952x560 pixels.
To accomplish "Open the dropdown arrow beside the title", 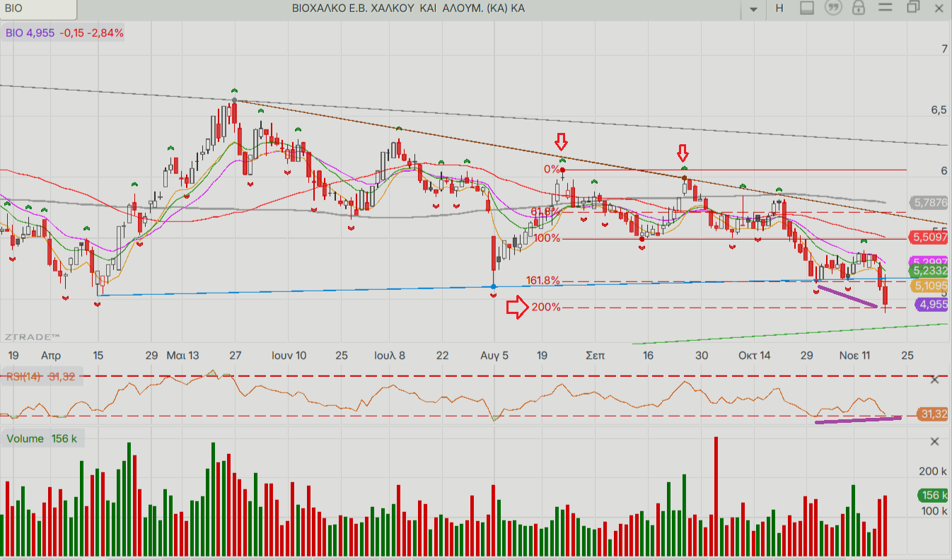I will [x=753, y=9].
